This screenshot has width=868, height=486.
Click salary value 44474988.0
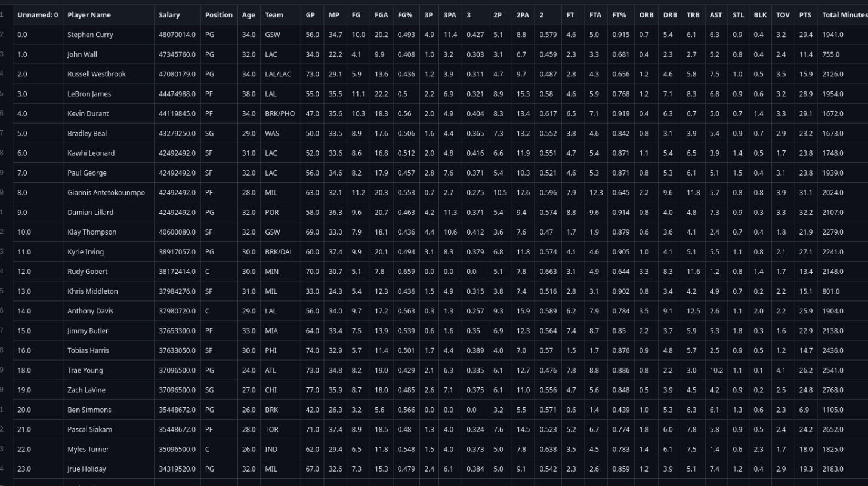point(177,94)
